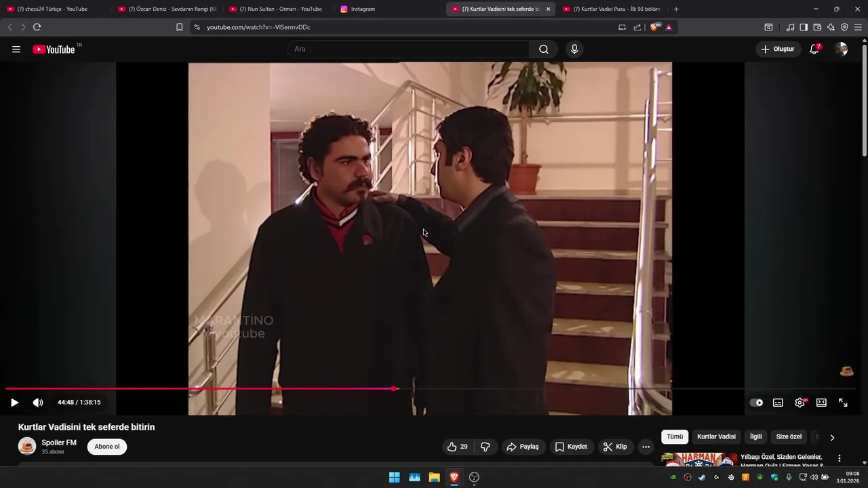This screenshot has width=868, height=488.
Task: Open the Brave Wallet icon
Action: tap(817, 27)
